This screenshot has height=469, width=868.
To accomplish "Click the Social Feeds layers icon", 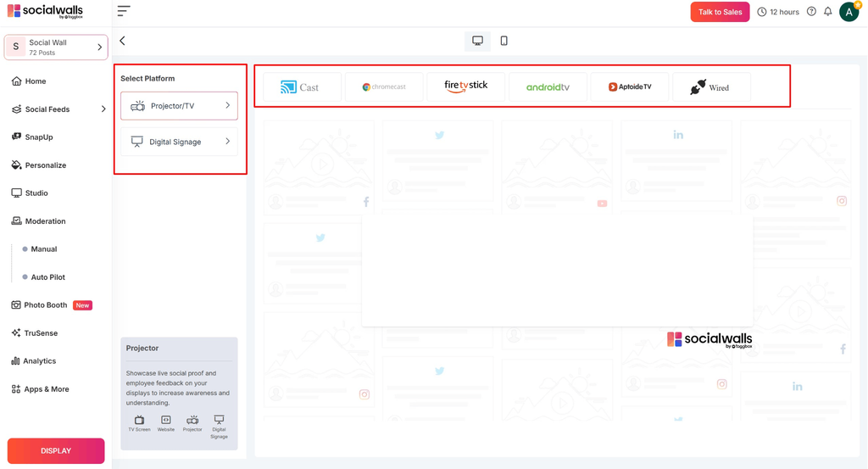I will (17, 109).
